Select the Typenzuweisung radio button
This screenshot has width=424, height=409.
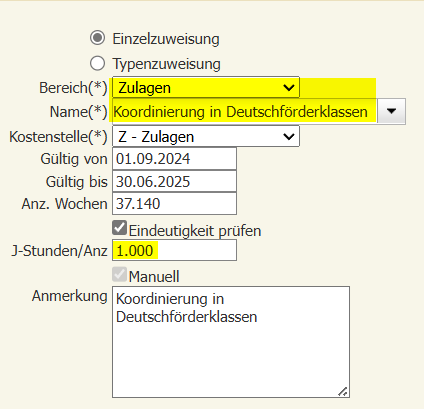coord(97,63)
